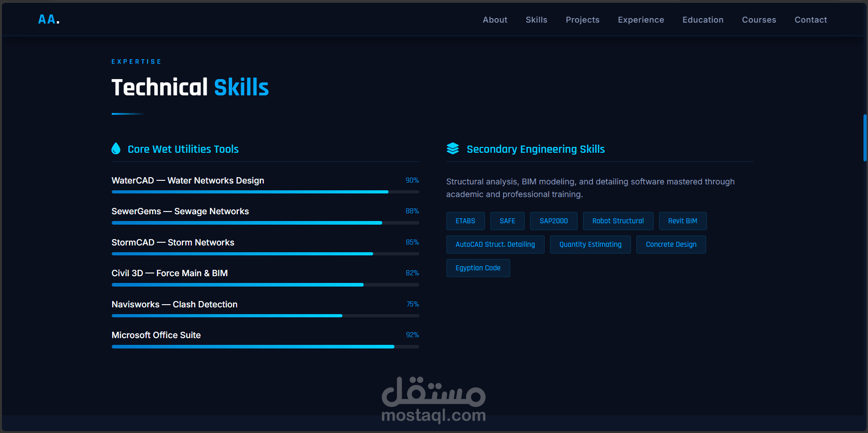Click the 82% value for Civil 3D

[412, 273]
